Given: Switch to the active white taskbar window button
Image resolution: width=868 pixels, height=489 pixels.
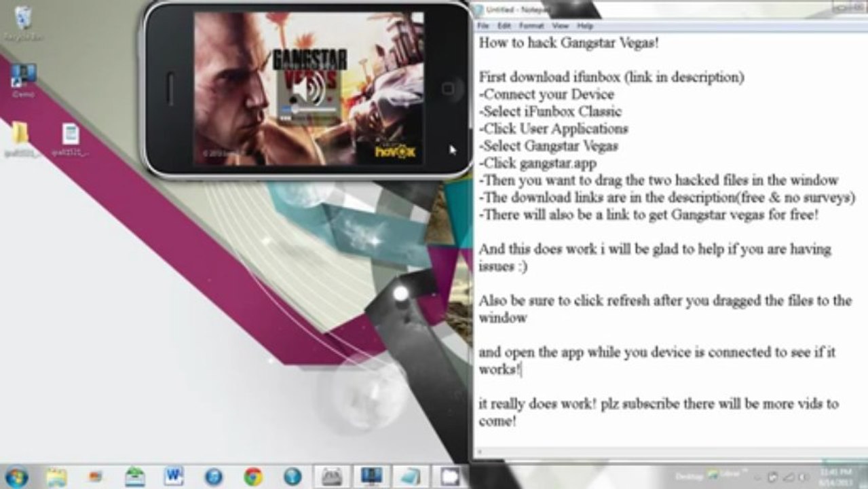Looking at the screenshot, I should (451, 476).
